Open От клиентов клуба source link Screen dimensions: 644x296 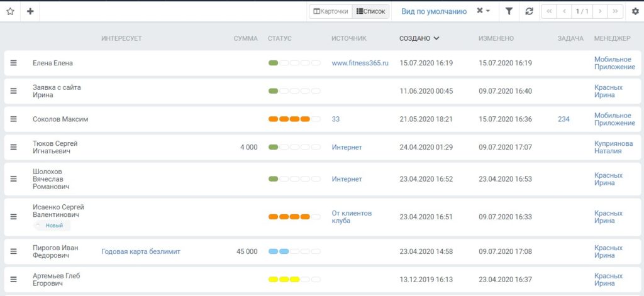pyautogui.click(x=352, y=217)
